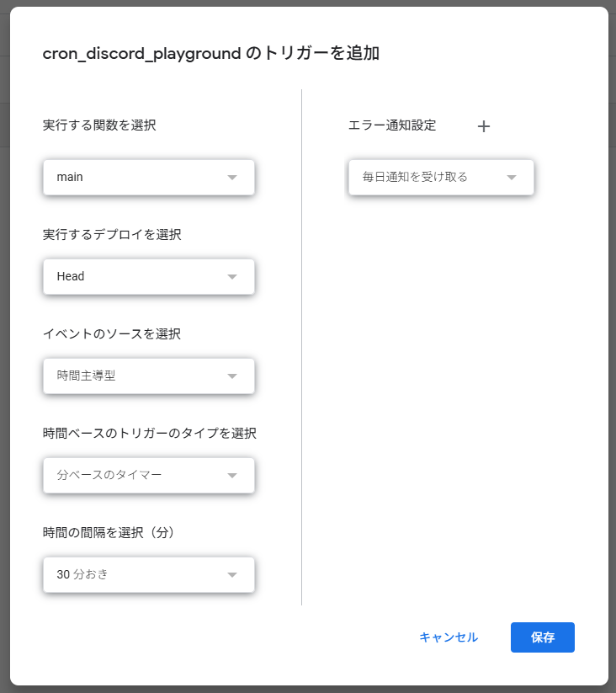
Task: Click the エラー通知設定 heading text
Action: 392,125
